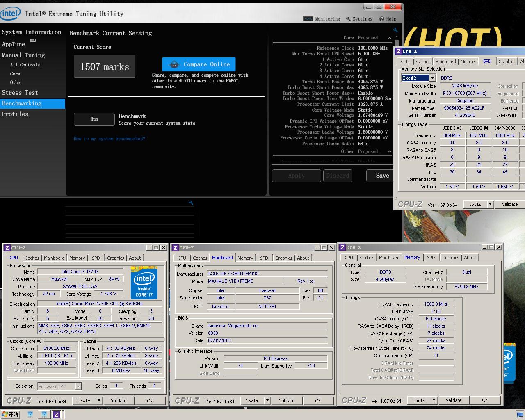Image resolution: width=525 pixels, height=420 pixels.
Task: Open 'How is my system benchmarked?' link
Action: 109,139
